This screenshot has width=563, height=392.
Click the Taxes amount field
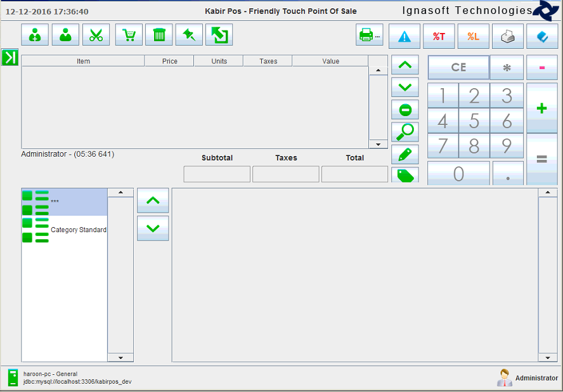(x=286, y=174)
